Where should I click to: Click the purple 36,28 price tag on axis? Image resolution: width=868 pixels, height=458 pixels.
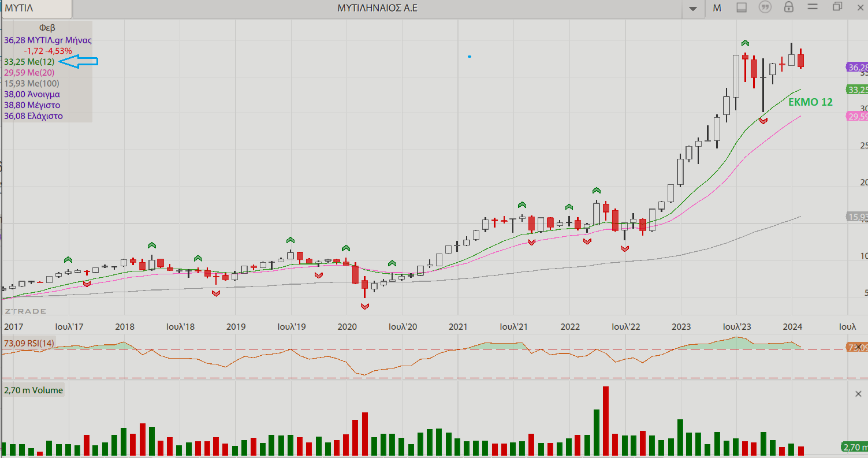click(x=857, y=68)
